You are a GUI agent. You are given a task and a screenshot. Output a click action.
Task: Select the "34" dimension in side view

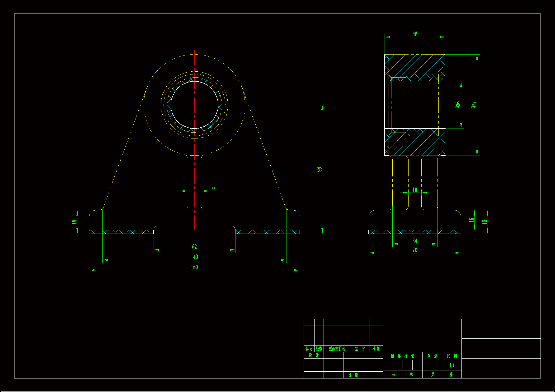click(x=415, y=241)
